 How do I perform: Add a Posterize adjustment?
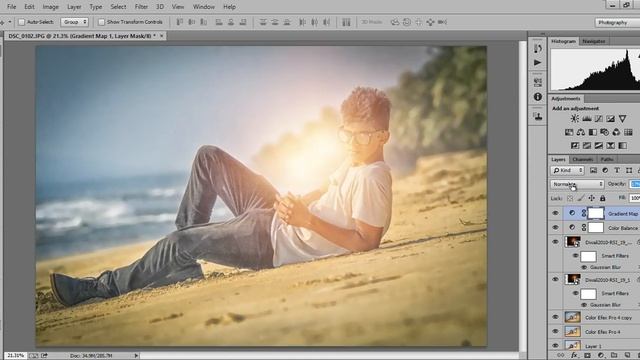pyautogui.click(x=587, y=145)
